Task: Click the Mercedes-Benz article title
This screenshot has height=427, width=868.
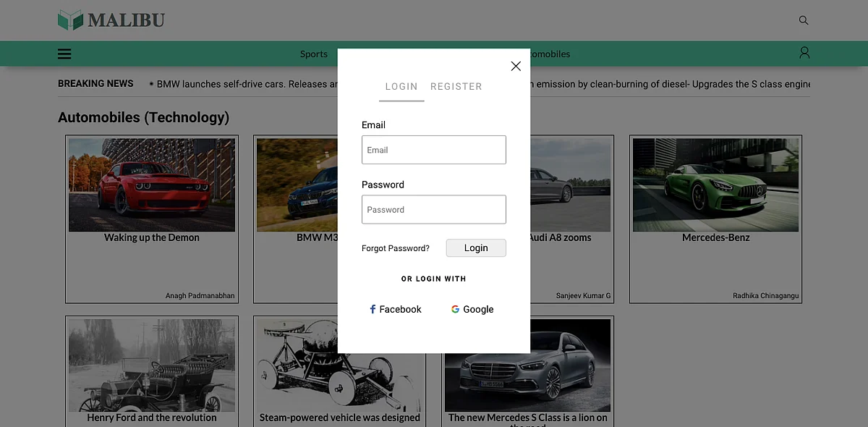Action: (x=716, y=237)
